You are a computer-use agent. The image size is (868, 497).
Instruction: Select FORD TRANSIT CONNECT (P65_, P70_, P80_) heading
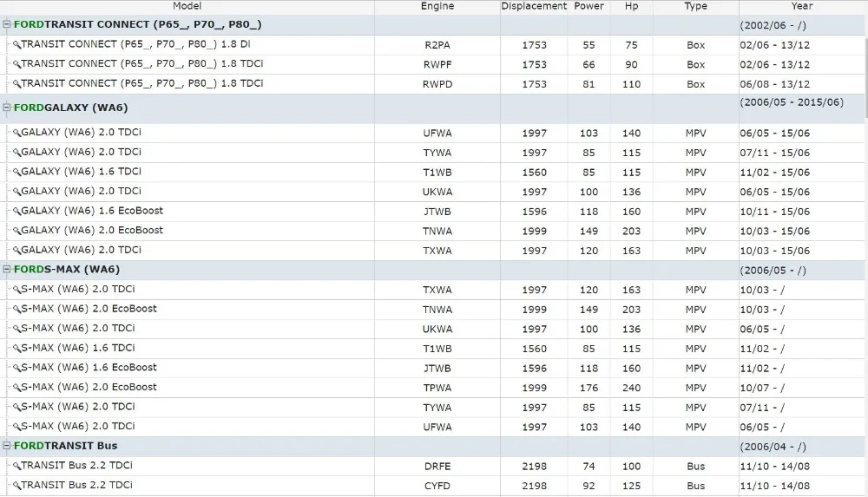(138, 24)
